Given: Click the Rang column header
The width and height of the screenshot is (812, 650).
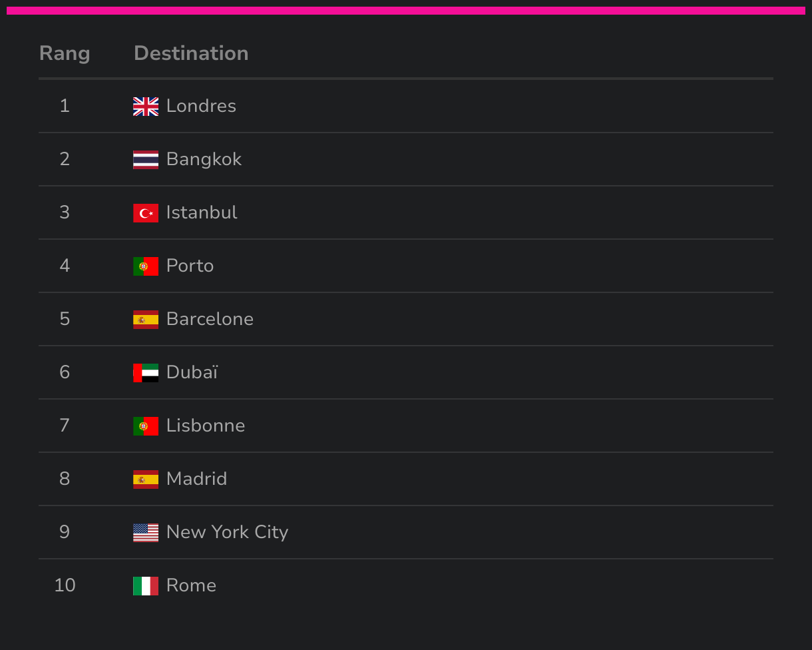Looking at the screenshot, I should coord(65,53).
